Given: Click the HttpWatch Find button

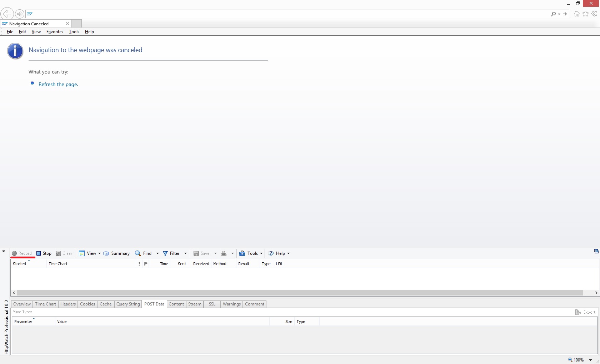Looking at the screenshot, I should [143, 253].
